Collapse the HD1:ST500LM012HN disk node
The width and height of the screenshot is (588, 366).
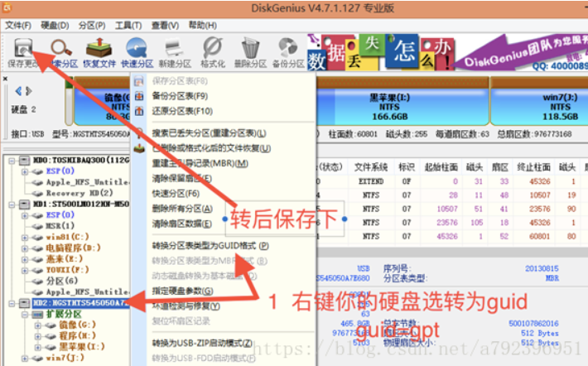coord(12,205)
